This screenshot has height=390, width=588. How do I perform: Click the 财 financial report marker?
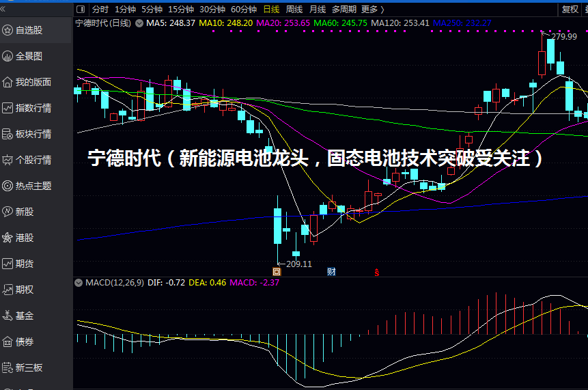click(x=331, y=272)
